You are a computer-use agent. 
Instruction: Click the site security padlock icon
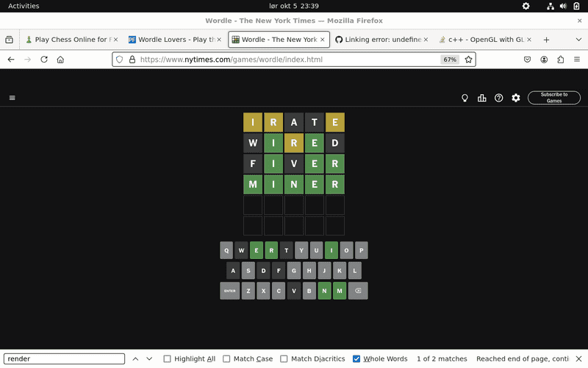coord(132,60)
